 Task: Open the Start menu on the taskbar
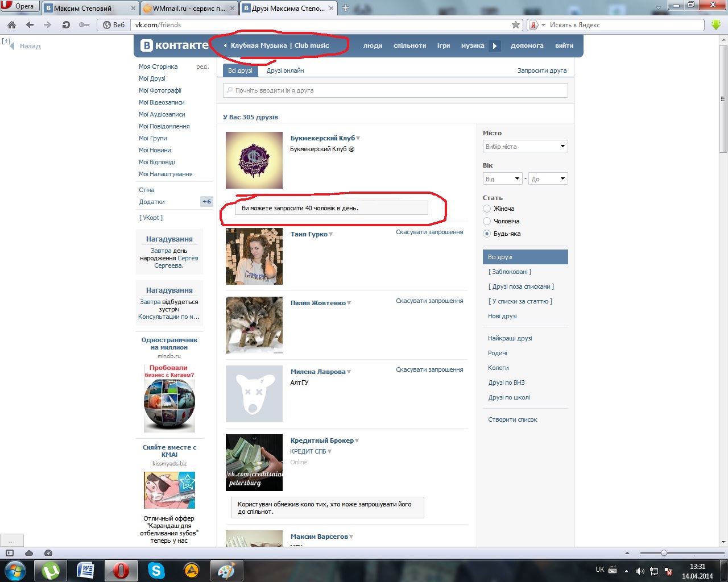point(15,570)
